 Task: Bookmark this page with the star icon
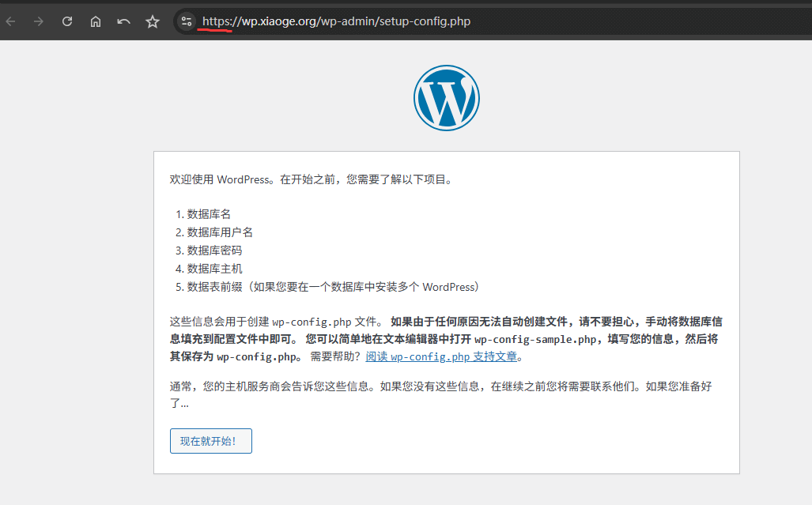click(152, 21)
